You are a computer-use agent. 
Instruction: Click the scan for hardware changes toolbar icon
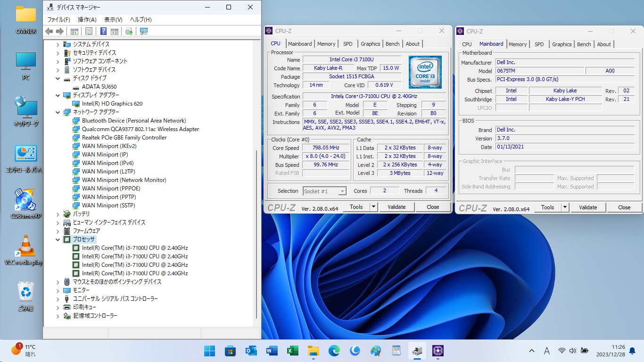click(x=144, y=32)
